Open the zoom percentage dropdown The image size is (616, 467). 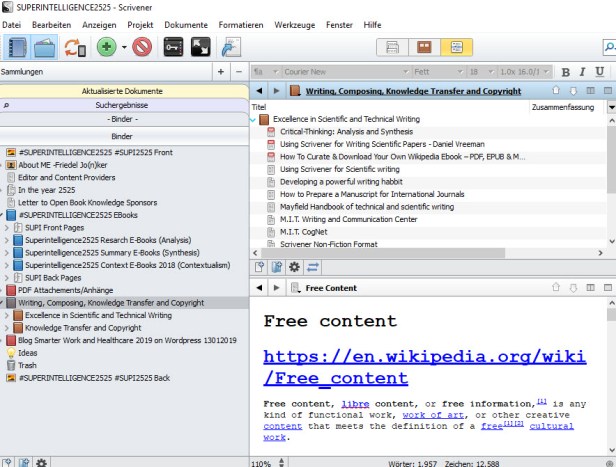266,462
